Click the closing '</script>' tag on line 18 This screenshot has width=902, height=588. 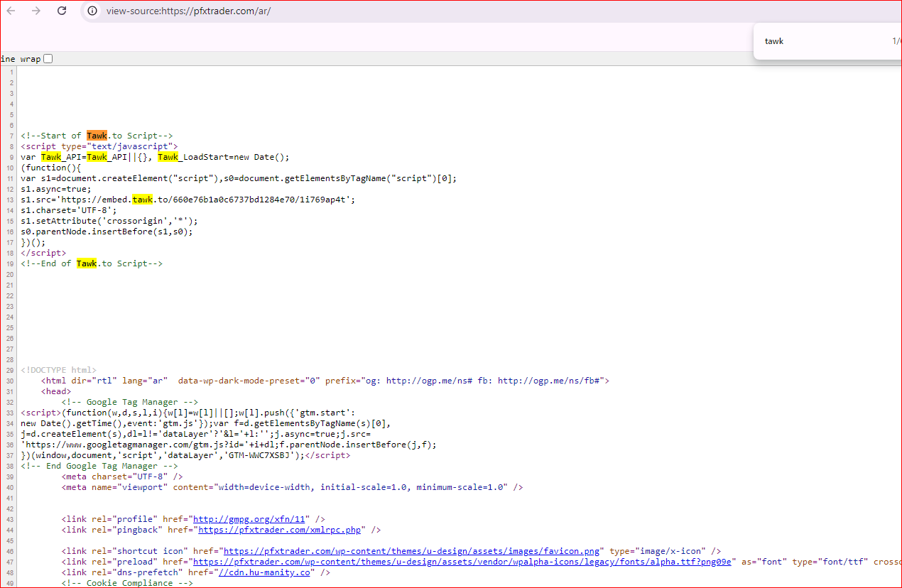click(43, 253)
